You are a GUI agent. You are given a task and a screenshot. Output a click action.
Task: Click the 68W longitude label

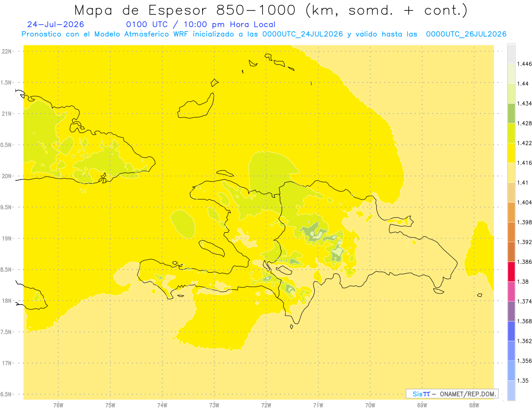[x=474, y=405]
